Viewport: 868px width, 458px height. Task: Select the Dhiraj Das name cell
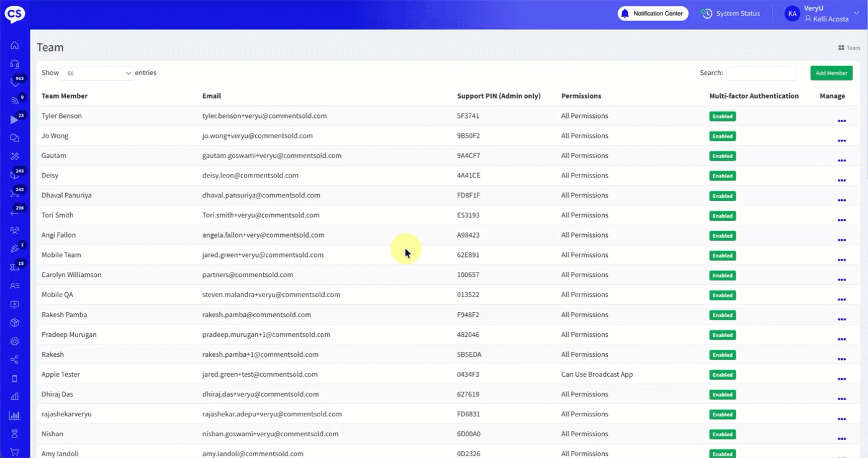pos(56,394)
